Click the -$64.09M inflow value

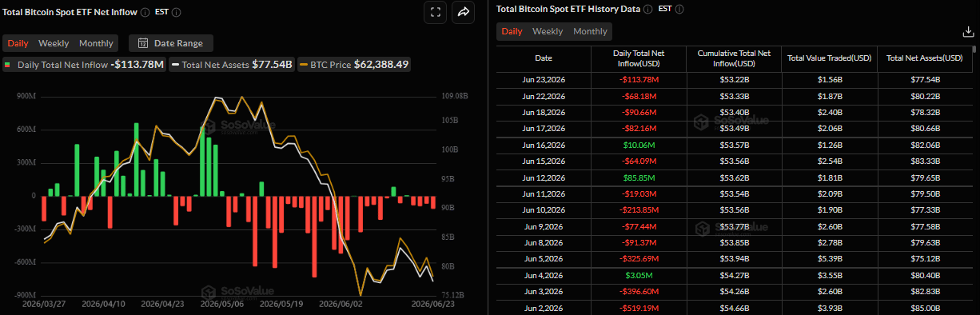coord(638,161)
